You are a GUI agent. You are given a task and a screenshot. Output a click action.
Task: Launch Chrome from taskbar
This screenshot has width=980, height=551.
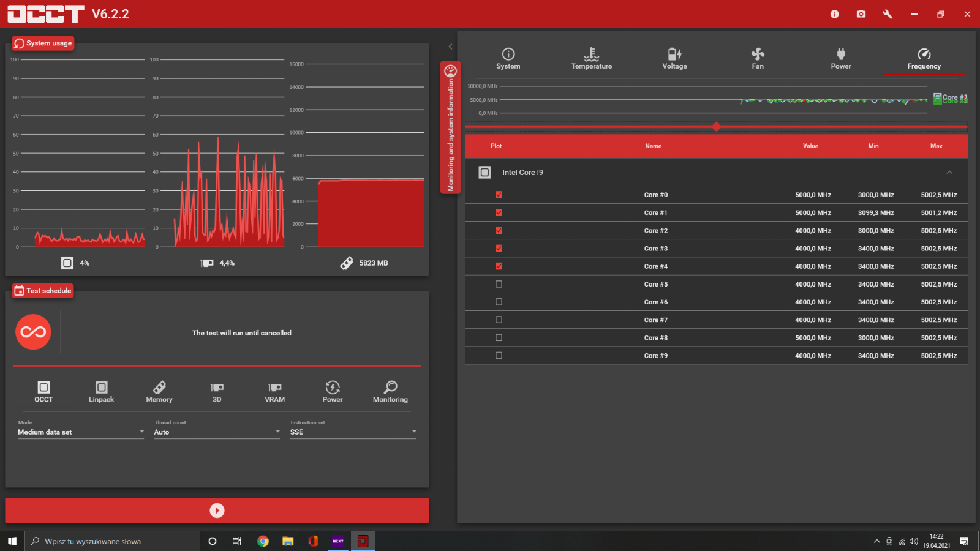tap(263, 541)
